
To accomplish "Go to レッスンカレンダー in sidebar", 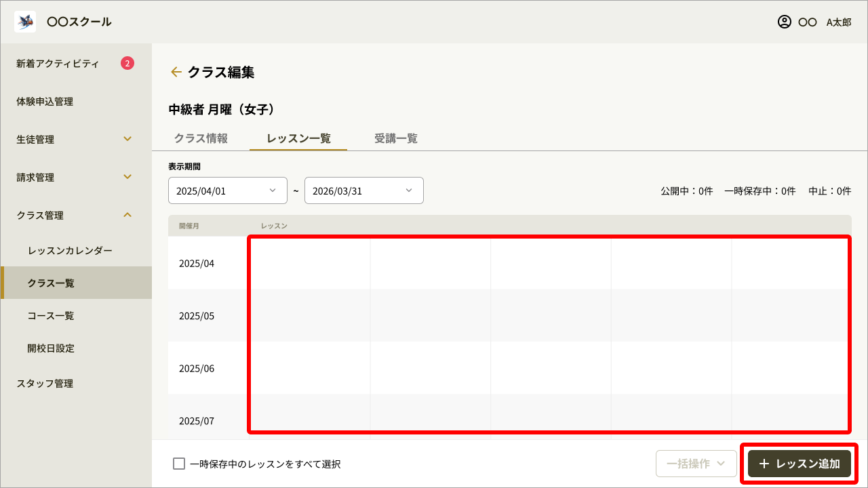I will coord(70,251).
